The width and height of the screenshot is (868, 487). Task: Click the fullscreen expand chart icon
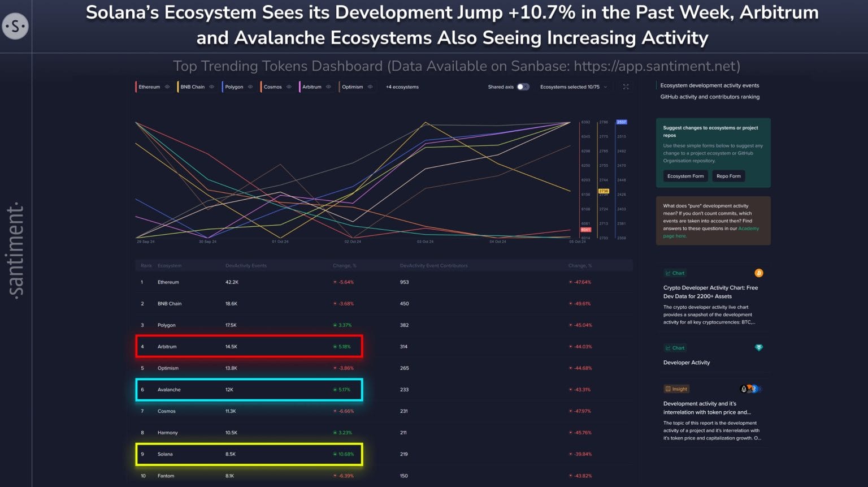(x=626, y=87)
